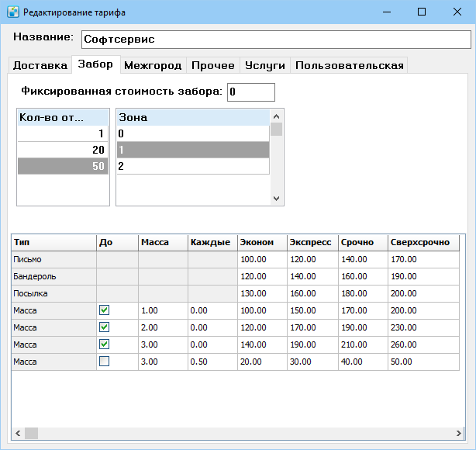Click the Масса value 2.00 cell
The image size is (476, 450).
pyautogui.click(x=164, y=327)
